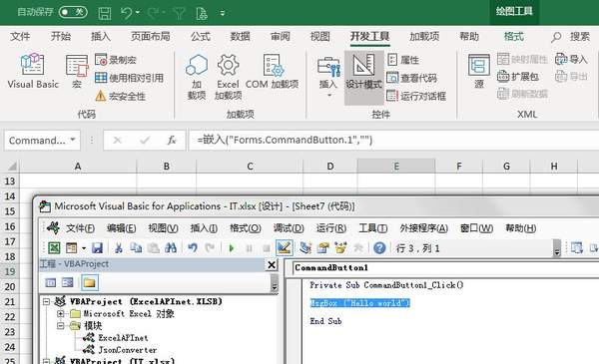
Task: Open the VBA File (文件) menu
Action: [x=80, y=228]
